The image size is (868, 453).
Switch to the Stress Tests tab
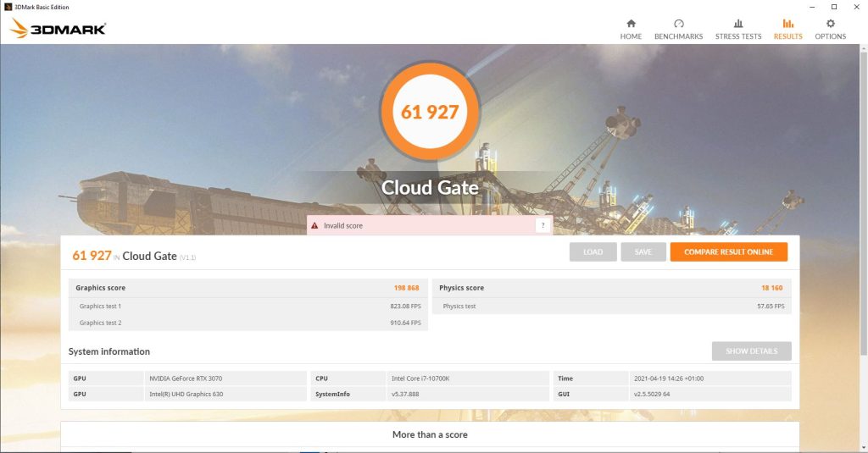pyautogui.click(x=738, y=30)
